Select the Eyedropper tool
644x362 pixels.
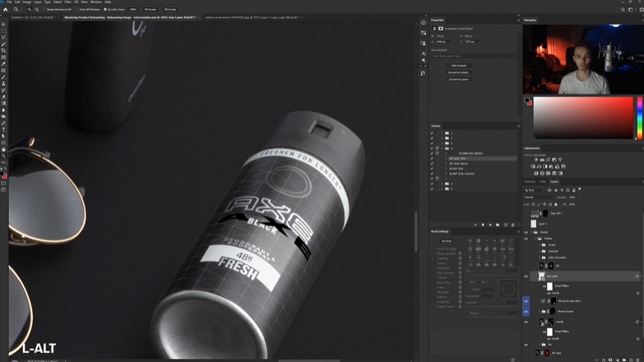pos(3,63)
